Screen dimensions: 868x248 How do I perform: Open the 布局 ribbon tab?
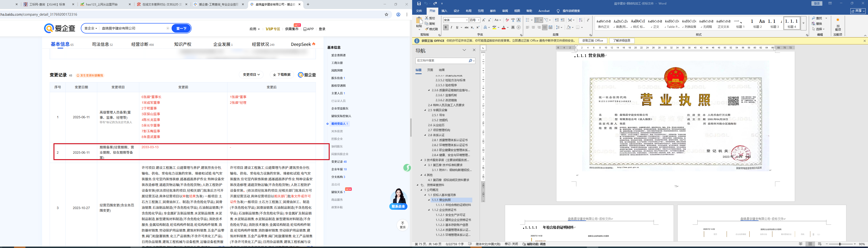tap(469, 11)
